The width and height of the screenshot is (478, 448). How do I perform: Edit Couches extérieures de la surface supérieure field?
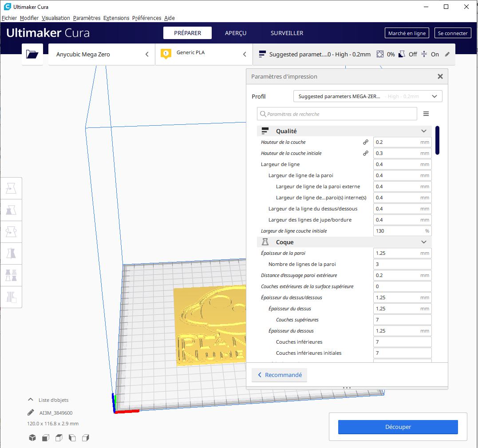(403, 286)
